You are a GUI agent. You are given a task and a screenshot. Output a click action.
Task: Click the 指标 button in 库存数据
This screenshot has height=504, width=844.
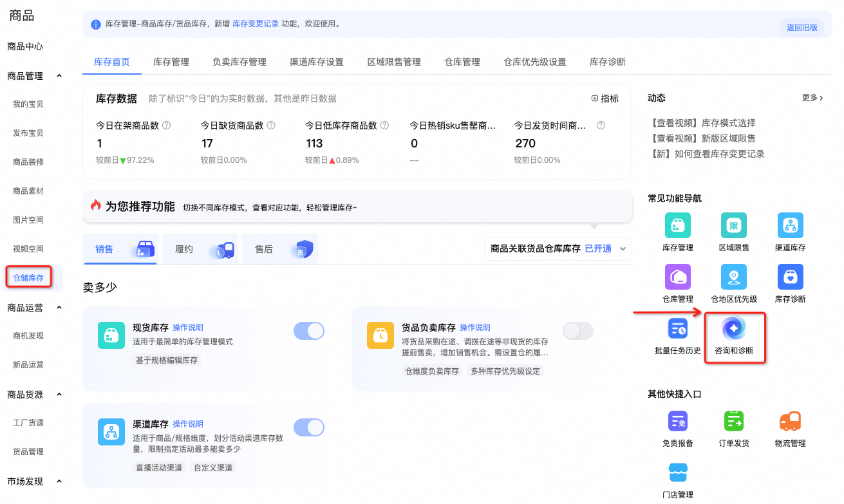click(x=605, y=98)
